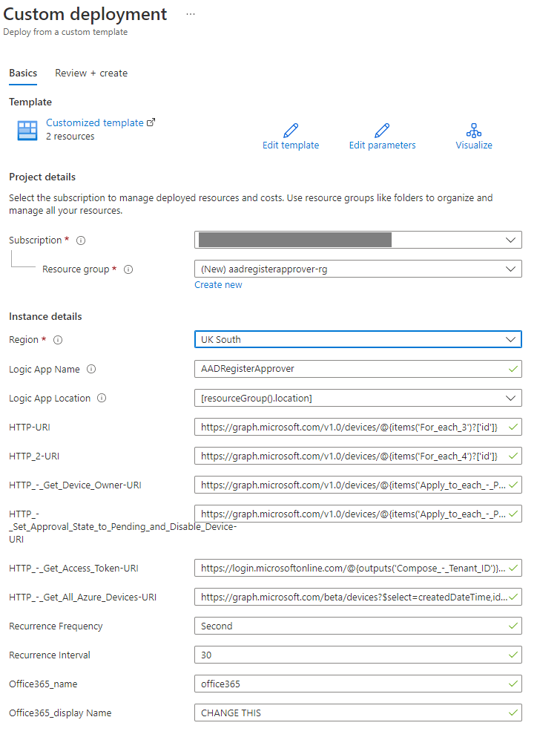Click info icon next to Logic App Location
Screen dimensions: 560x740
tap(102, 399)
